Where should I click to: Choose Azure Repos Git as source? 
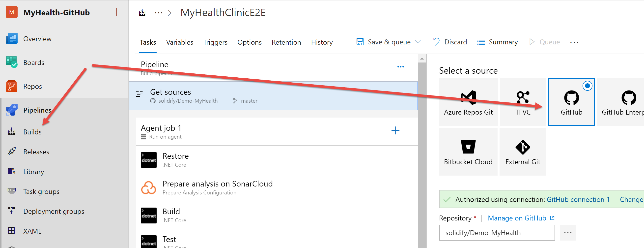click(468, 102)
